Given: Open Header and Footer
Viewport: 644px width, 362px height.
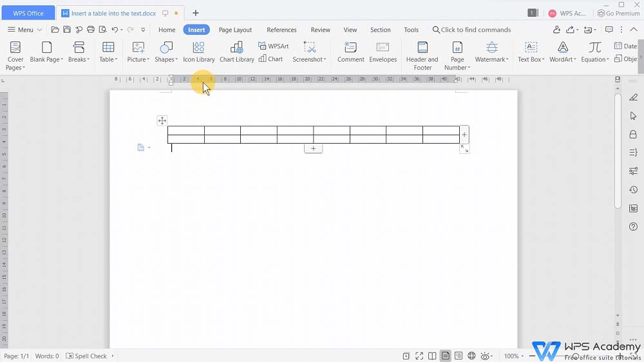Looking at the screenshot, I should [x=422, y=55].
